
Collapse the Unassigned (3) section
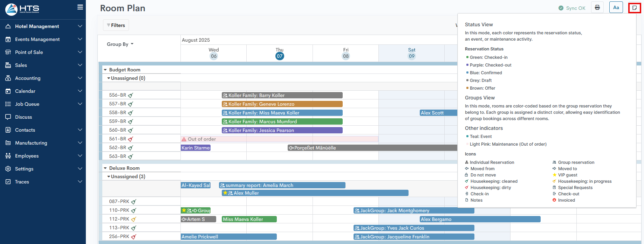(109, 177)
